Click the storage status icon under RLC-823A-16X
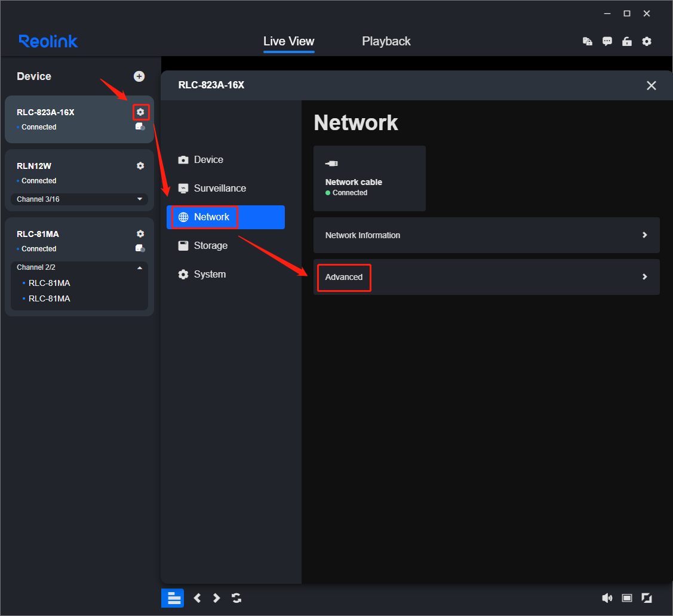The width and height of the screenshot is (673, 616). point(140,127)
